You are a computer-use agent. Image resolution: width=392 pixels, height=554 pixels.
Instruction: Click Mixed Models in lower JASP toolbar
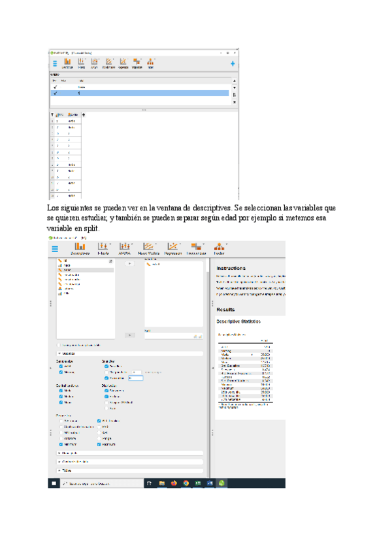(x=148, y=249)
